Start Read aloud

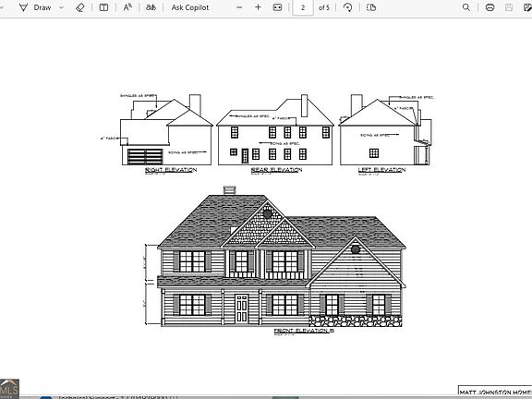[127, 7]
